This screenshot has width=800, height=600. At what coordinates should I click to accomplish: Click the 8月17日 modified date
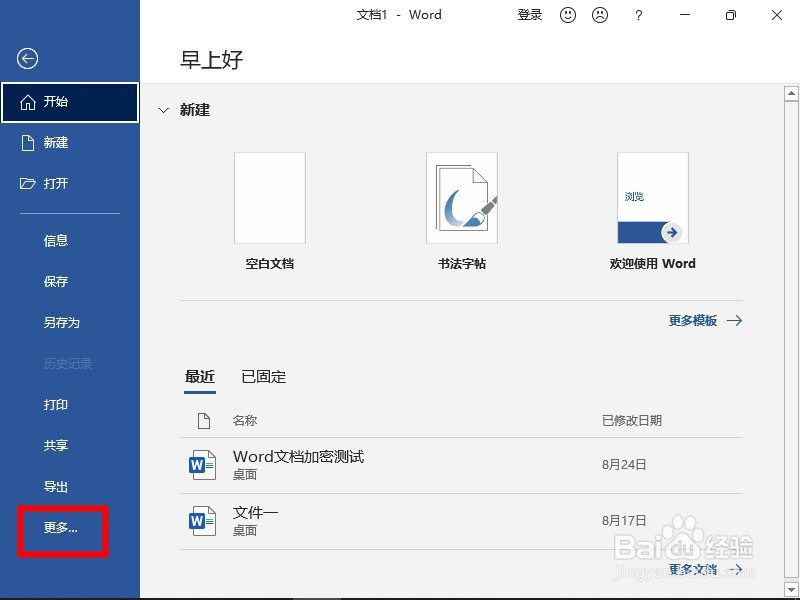624,520
